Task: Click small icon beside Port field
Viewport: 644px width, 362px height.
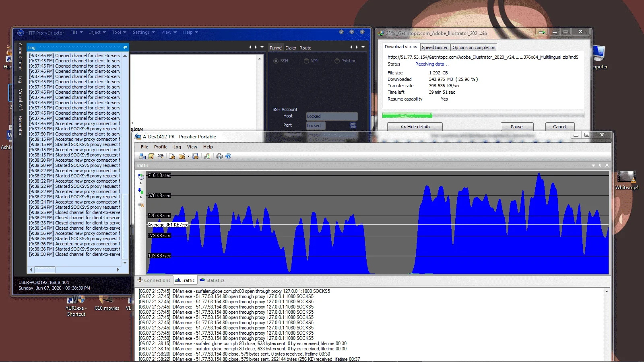Action: [353, 125]
